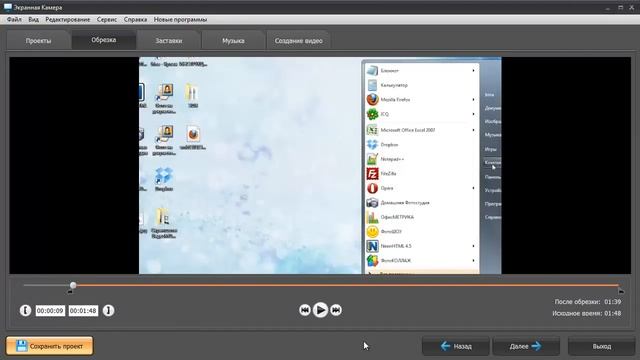Click the left trim marker under timeline
This screenshot has height=360, width=640.
70,291
